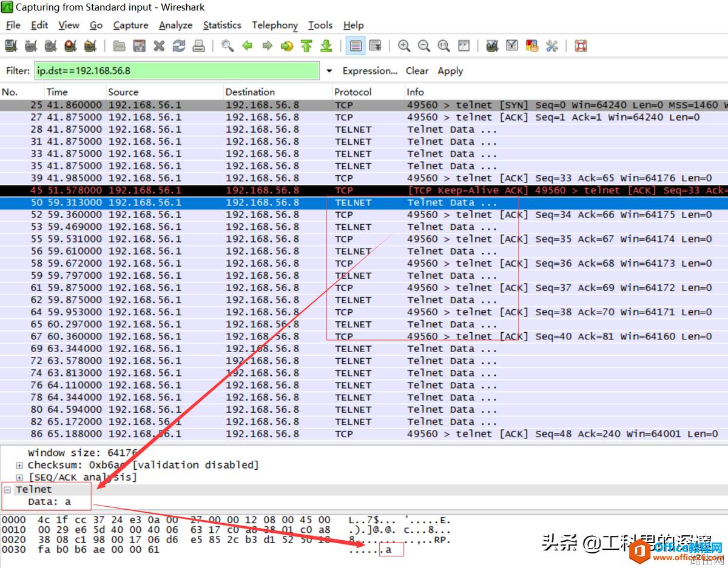Click the Reload capture file icon
The image size is (728, 568).
click(x=178, y=46)
